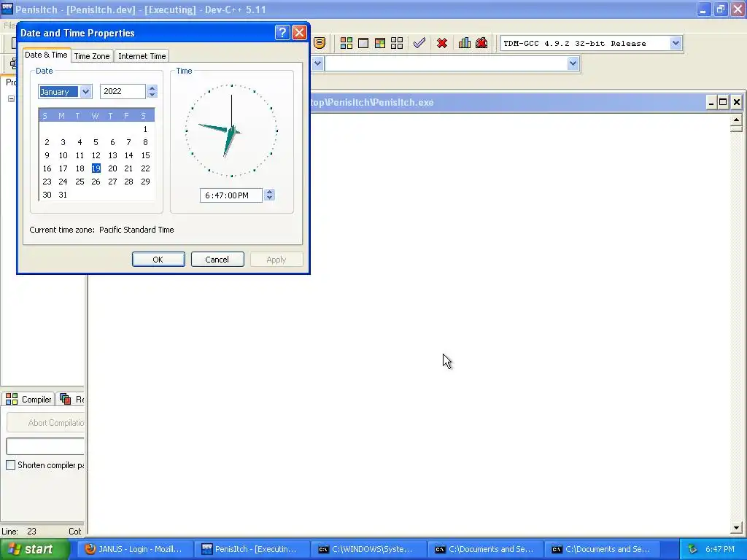Screen dimensions: 747x560
Task: Select day 27 in the calendar
Action: click(112, 182)
